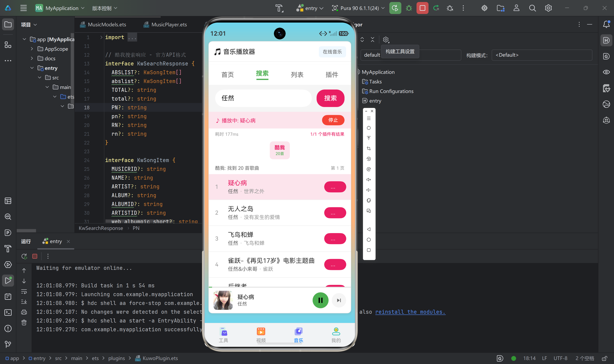The width and height of the screenshot is (614, 364).
Task: Open the Notifications bell icon
Action: 606,24
